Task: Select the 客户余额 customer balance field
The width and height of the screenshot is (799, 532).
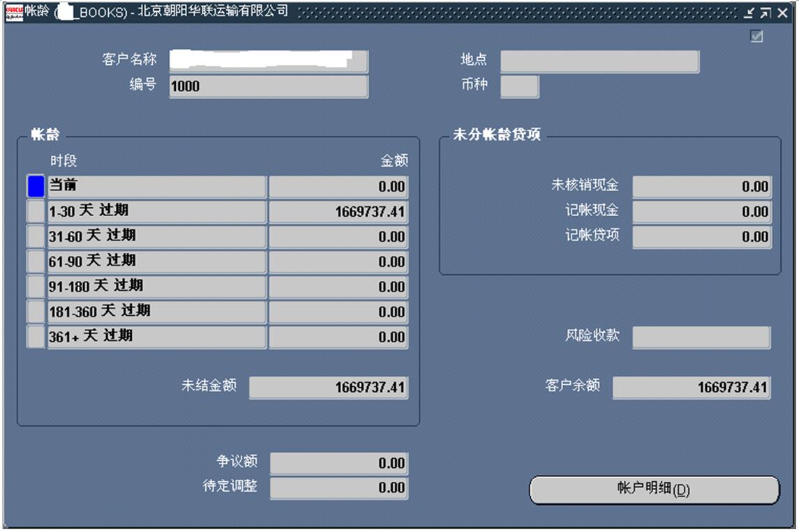Action: [692, 388]
